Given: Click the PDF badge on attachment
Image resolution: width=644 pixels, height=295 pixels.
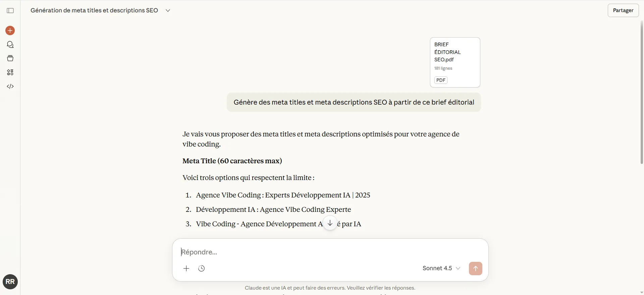Looking at the screenshot, I should (x=441, y=80).
